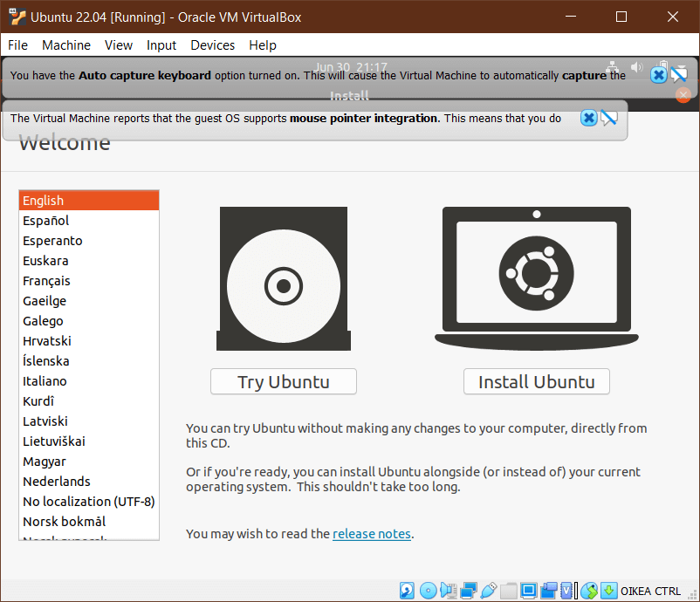Open the View menu

pyautogui.click(x=119, y=45)
